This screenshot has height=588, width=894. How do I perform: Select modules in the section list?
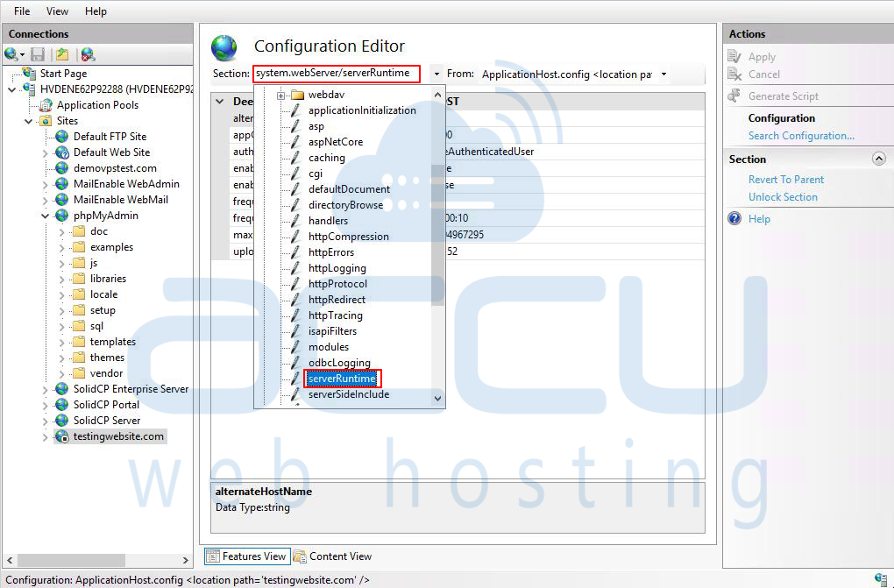(x=329, y=347)
